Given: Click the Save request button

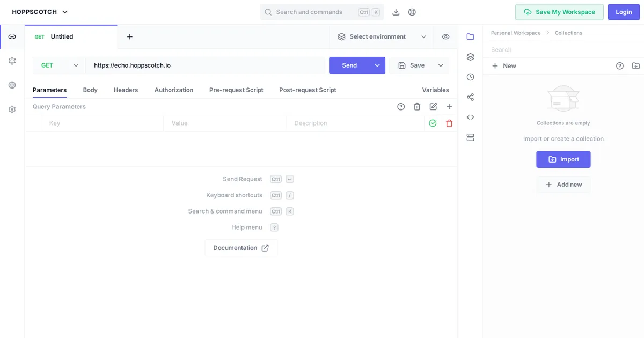Looking at the screenshot, I should [412, 65].
